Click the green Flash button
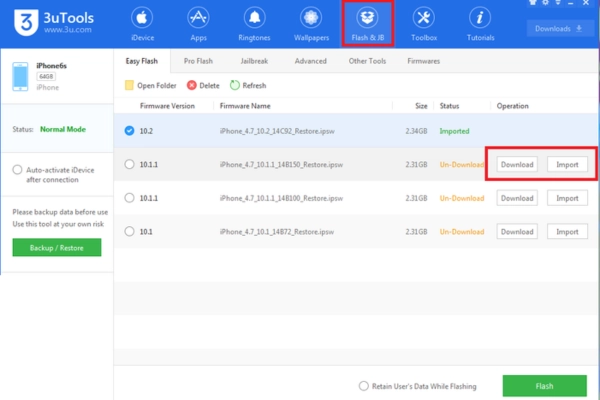 pos(544,386)
